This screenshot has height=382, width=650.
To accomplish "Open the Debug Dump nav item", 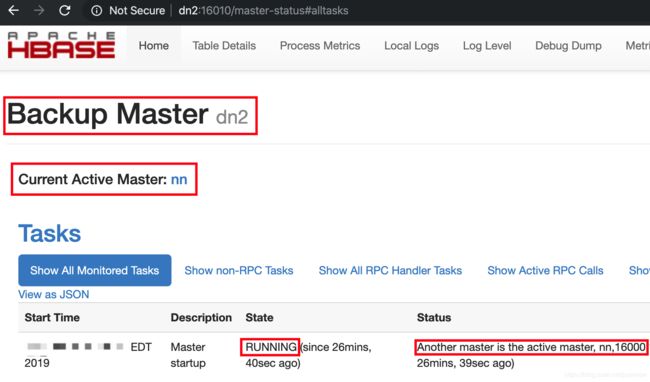I will pos(568,46).
